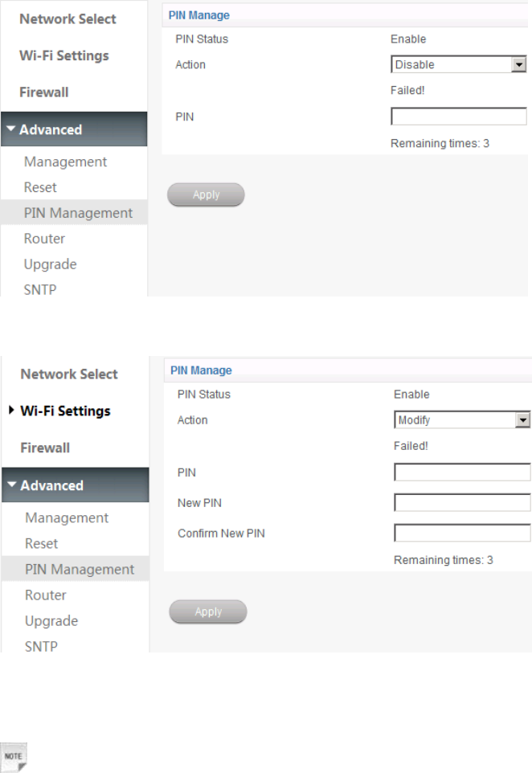Focus the PIN field under the Disable action
Viewport: 532px width, 773px height.
457,117
